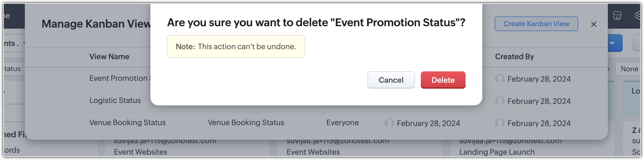Click avatar in Logistic Status Created By
The image size is (644, 160).
tap(500, 101)
